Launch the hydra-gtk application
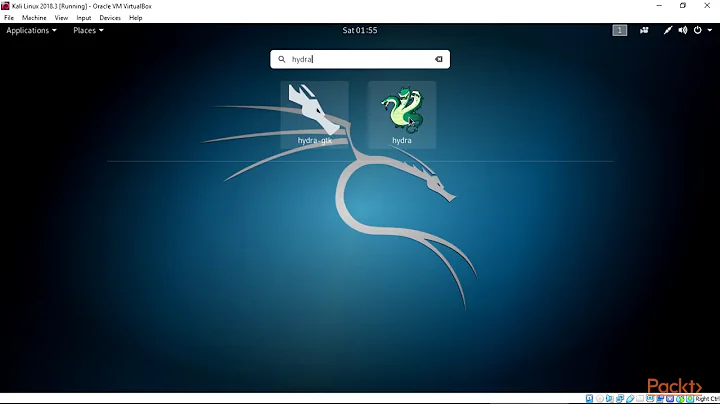 tap(315, 115)
